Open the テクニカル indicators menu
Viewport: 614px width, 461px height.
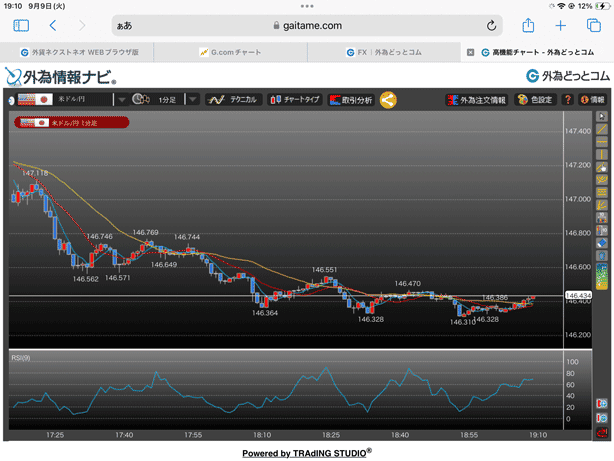232,100
